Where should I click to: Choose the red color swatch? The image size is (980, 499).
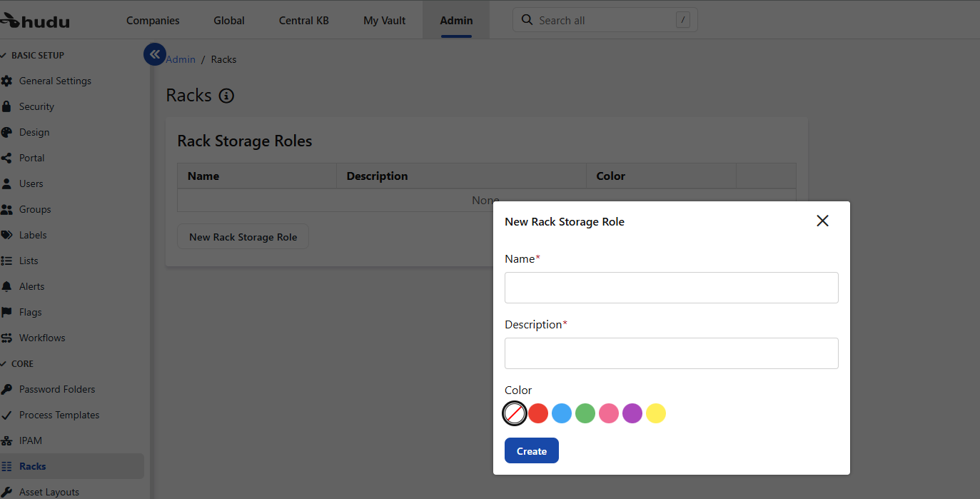pyautogui.click(x=538, y=413)
